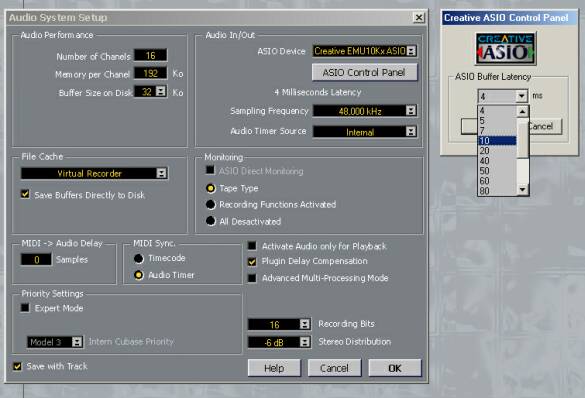
Task: Open the Stereo Distribution dropdown
Action: click(x=305, y=342)
